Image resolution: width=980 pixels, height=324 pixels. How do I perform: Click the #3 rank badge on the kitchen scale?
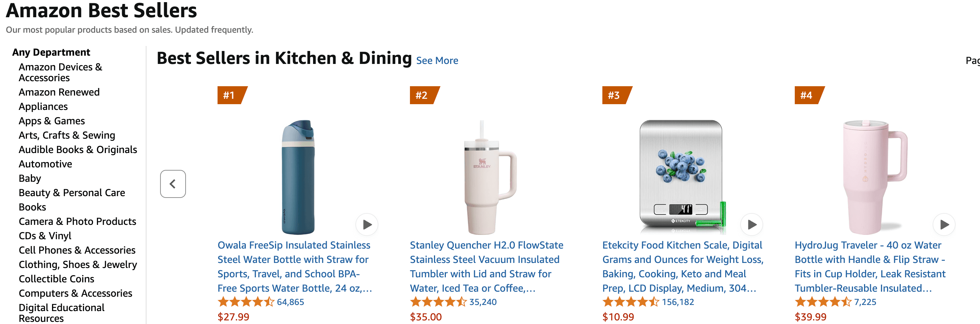(x=615, y=95)
